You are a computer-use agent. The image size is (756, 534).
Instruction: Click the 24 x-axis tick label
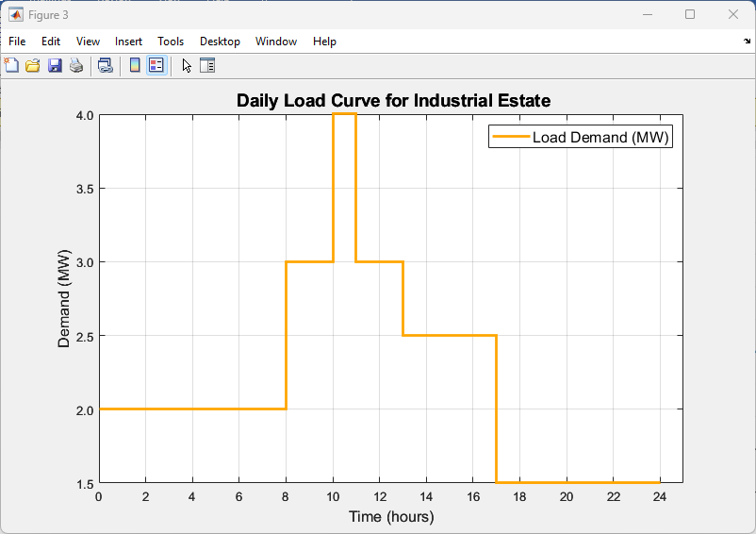[x=660, y=497]
